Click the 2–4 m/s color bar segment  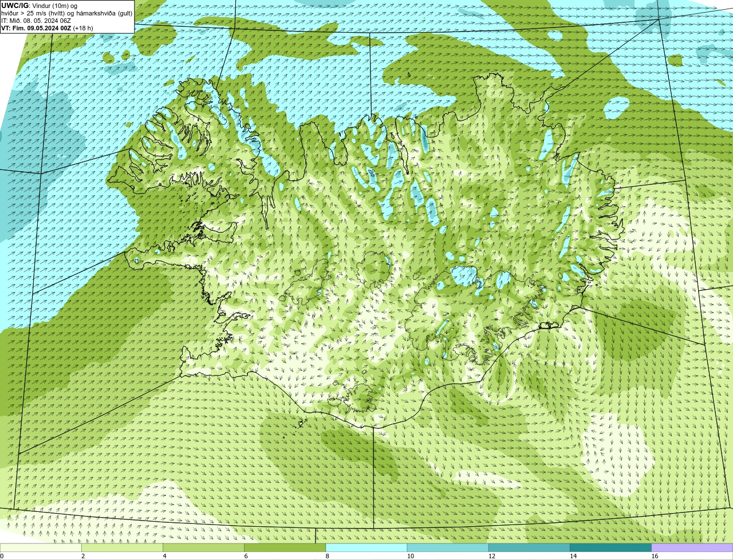(x=123, y=547)
